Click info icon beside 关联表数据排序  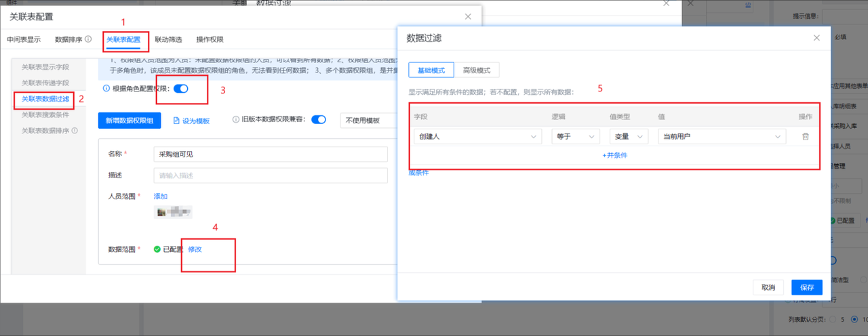75,131
